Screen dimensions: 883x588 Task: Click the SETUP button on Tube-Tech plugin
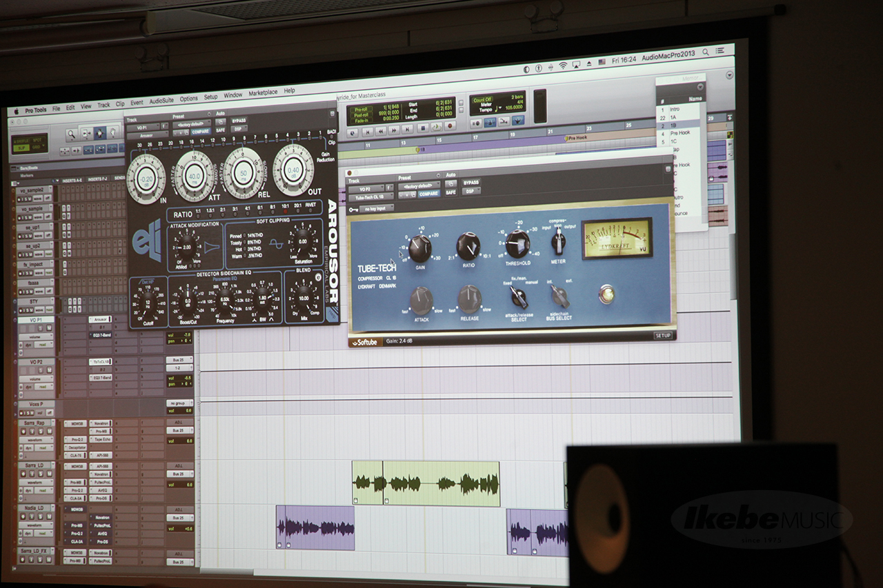click(662, 336)
